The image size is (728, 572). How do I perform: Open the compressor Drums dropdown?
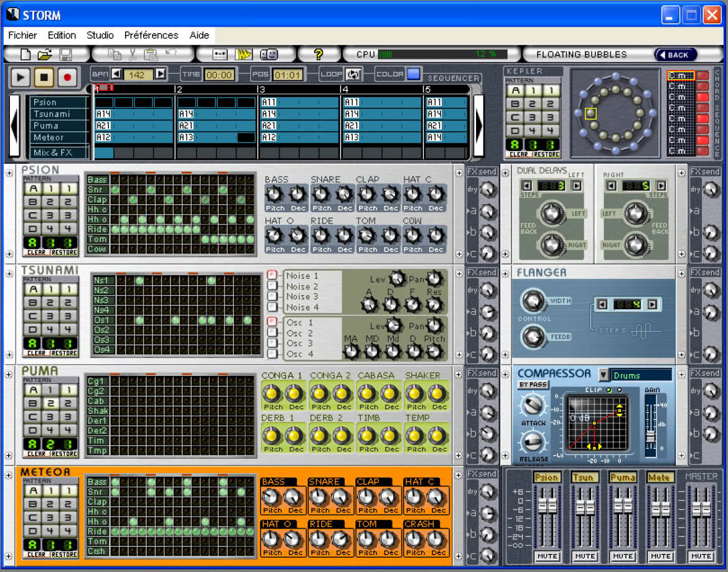click(603, 375)
